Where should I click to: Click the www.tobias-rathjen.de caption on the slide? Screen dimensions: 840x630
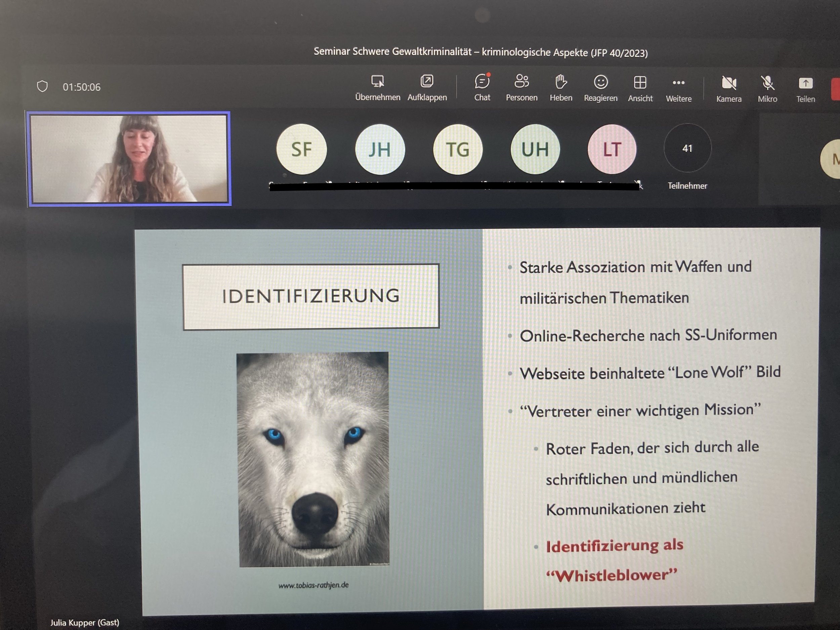[313, 585]
